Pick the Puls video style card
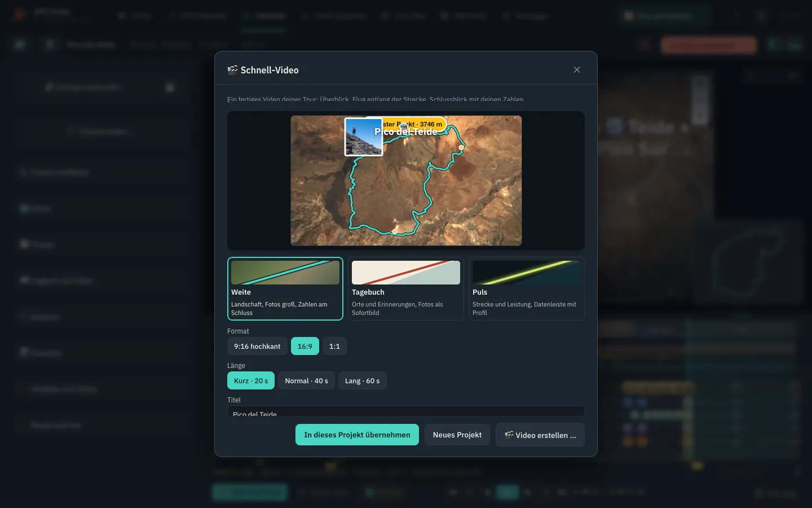Viewport: 812px width, 508px height. click(527, 288)
